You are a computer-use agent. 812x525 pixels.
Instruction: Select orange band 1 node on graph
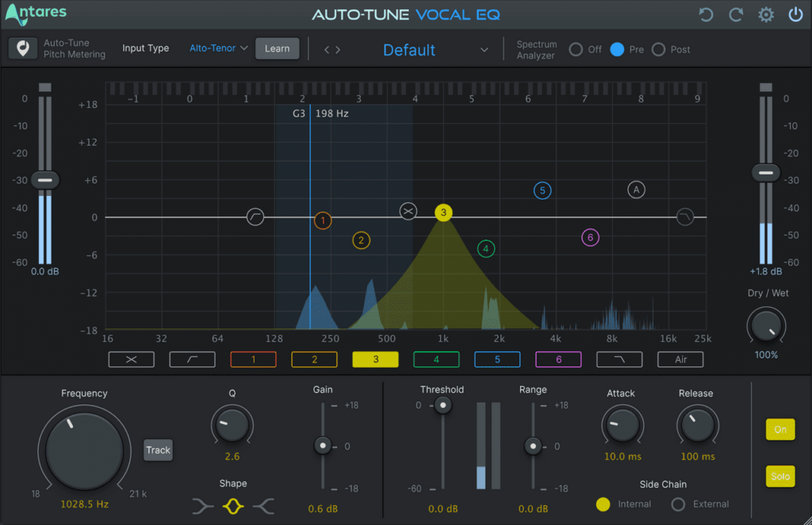[323, 220]
